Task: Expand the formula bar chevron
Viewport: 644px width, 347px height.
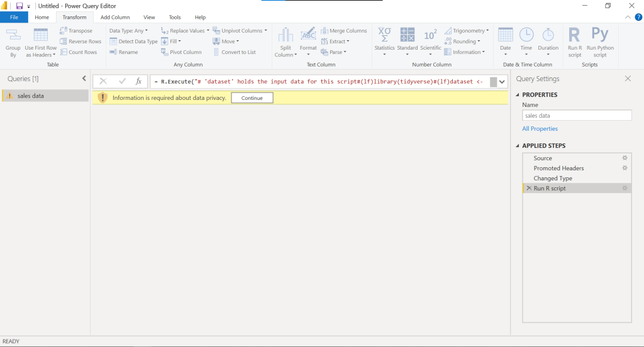Action: (502, 82)
